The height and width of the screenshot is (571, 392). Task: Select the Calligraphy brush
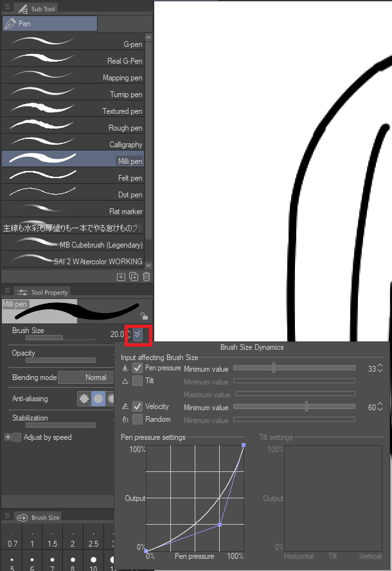click(73, 142)
